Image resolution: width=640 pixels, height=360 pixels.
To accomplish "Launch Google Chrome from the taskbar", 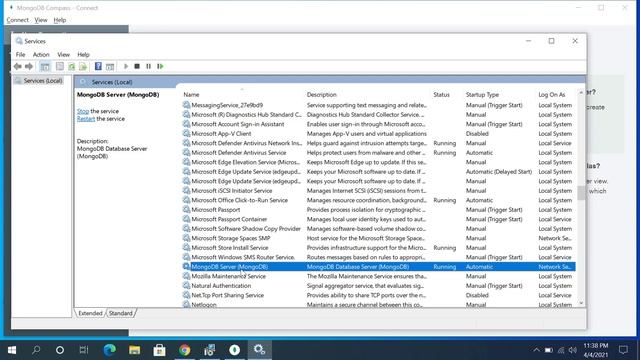I will pos(184,350).
